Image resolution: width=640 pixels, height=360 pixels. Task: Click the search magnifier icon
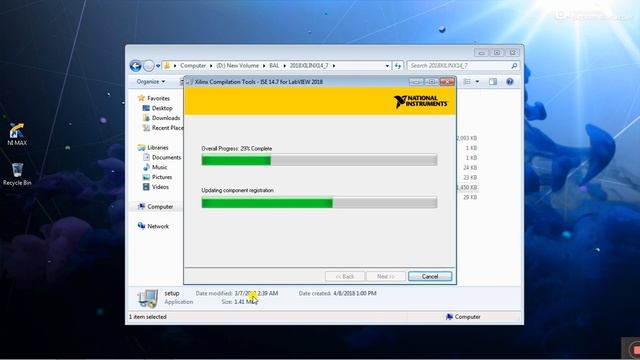(514, 65)
